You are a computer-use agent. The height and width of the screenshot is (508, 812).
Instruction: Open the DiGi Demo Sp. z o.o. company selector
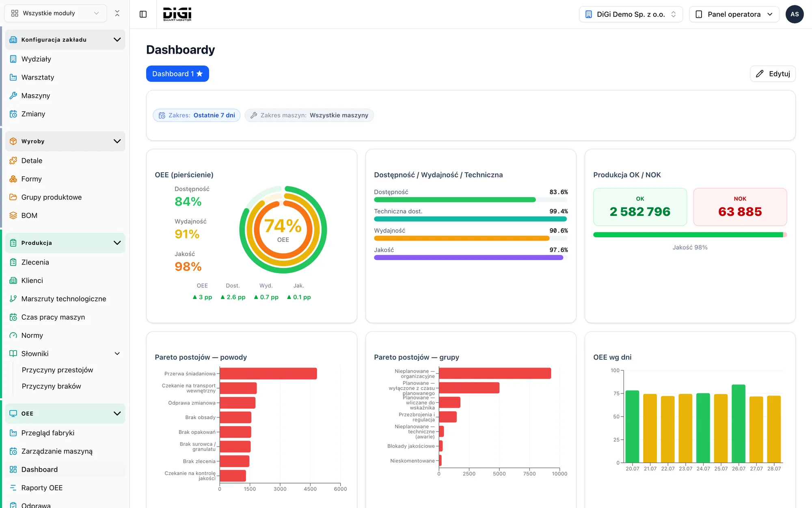pyautogui.click(x=631, y=14)
